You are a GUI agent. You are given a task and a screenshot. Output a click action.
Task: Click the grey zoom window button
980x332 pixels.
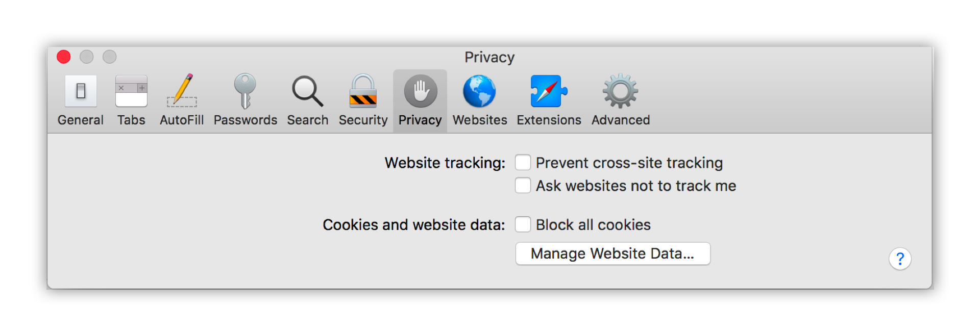(x=110, y=57)
